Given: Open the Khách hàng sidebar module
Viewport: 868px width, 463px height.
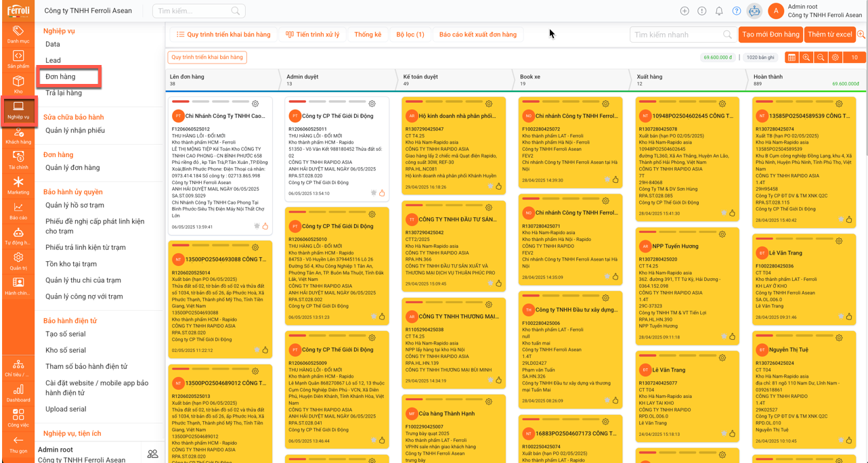Looking at the screenshot, I should (x=18, y=136).
